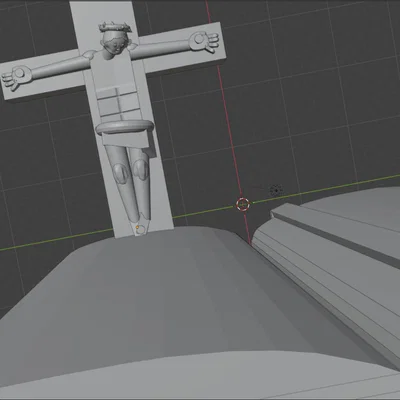The width and height of the screenshot is (400, 400).
Task: Click the orange origin dot on the cross
Action: click(137, 227)
